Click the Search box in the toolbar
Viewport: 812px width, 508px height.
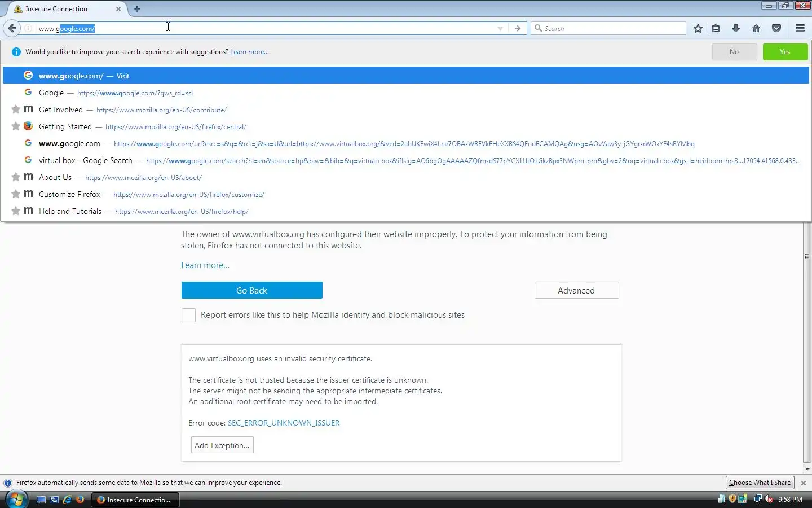point(608,28)
